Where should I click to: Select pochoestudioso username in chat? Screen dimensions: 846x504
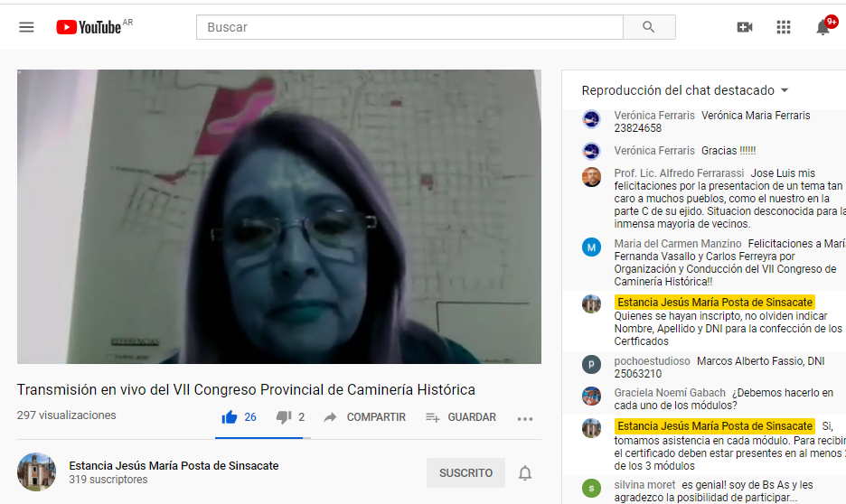[652, 361]
